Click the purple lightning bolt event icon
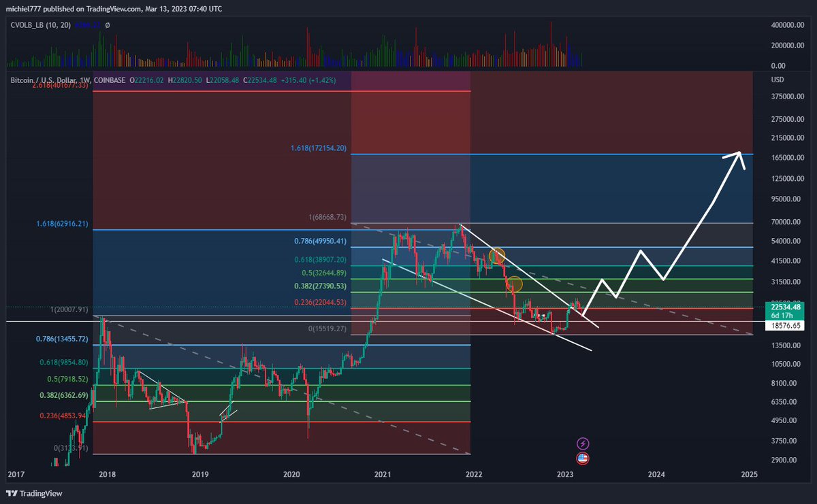The height and width of the screenshot is (504, 817). pyautogui.click(x=583, y=443)
